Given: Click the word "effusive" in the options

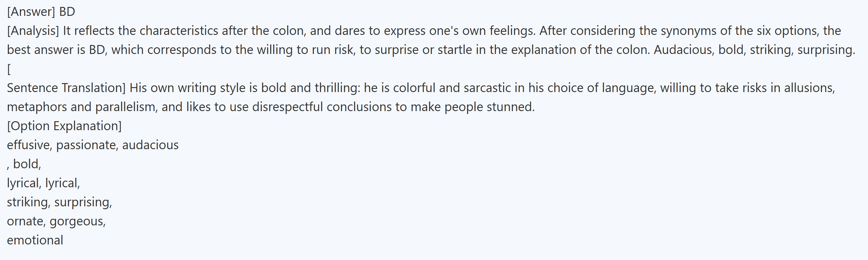Looking at the screenshot, I should (x=29, y=145).
